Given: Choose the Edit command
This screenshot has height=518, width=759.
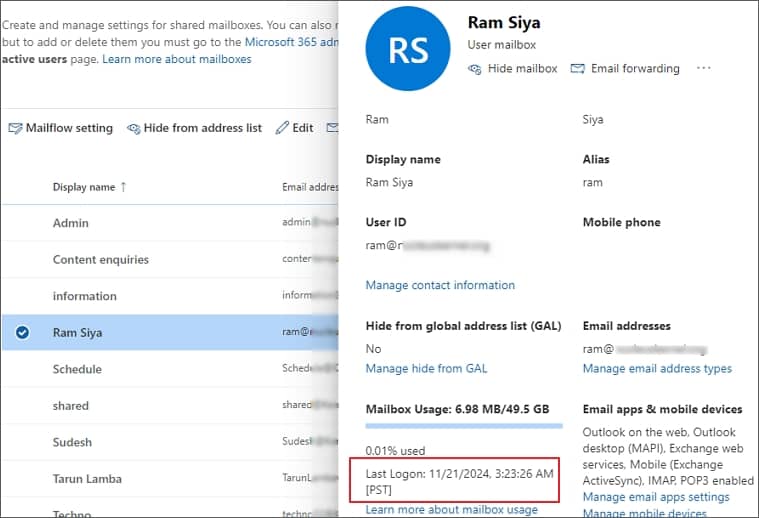Looking at the screenshot, I should pos(294,128).
